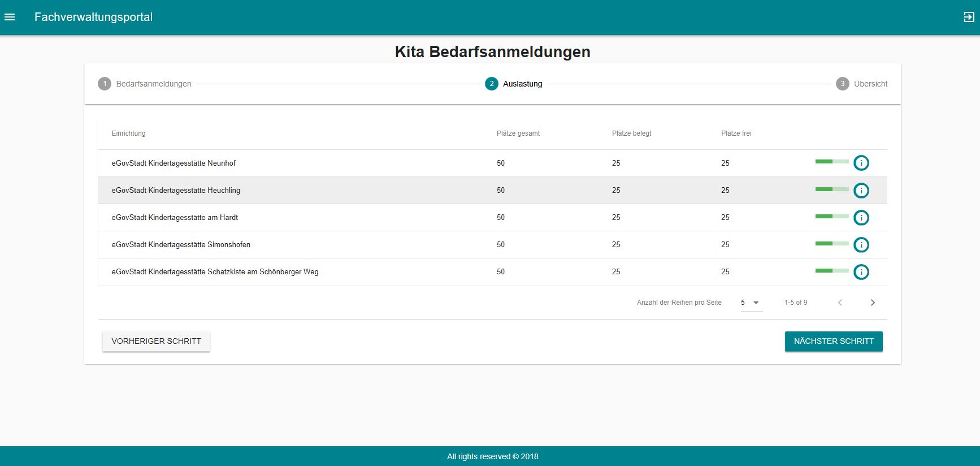Go to Bedarfsanmeldungen step
The height and width of the screenshot is (466, 980).
click(x=145, y=84)
